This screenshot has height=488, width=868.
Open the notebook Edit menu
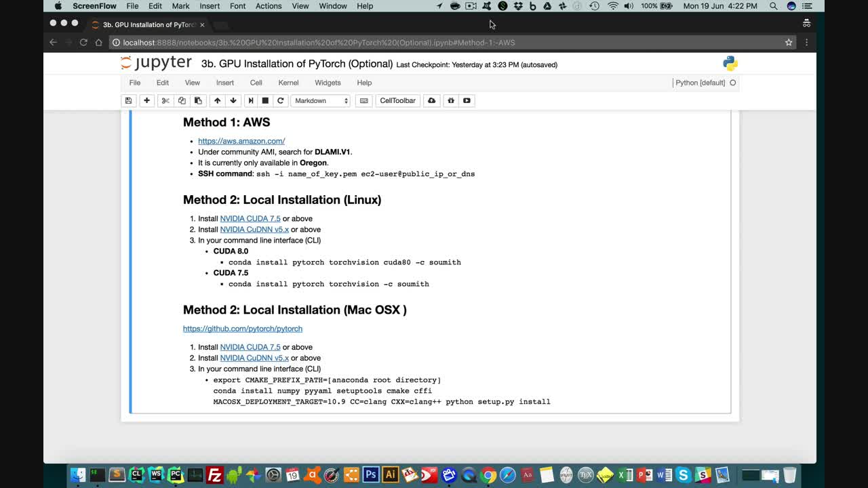(163, 83)
